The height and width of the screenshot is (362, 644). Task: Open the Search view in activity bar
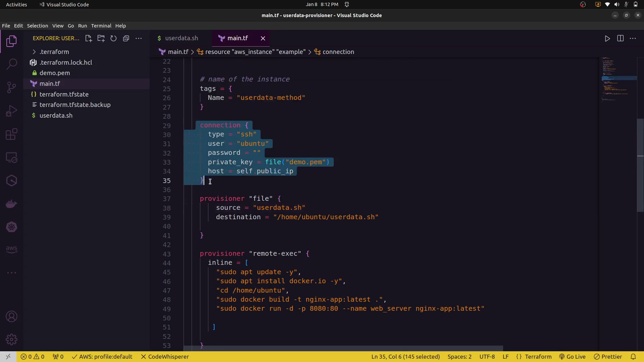[12, 64]
